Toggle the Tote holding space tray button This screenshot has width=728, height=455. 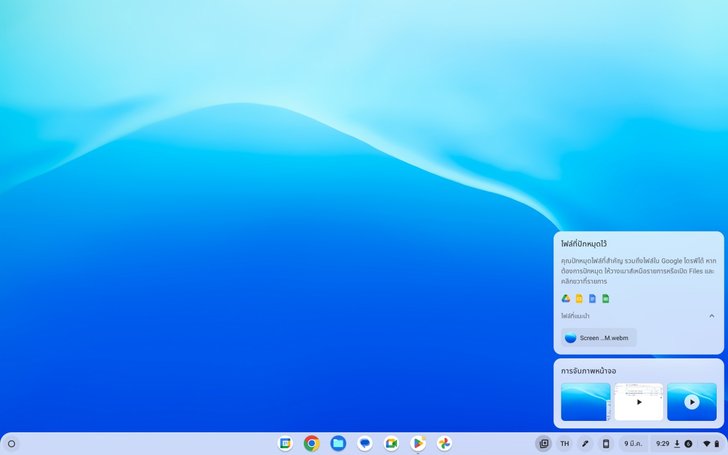tap(544, 443)
